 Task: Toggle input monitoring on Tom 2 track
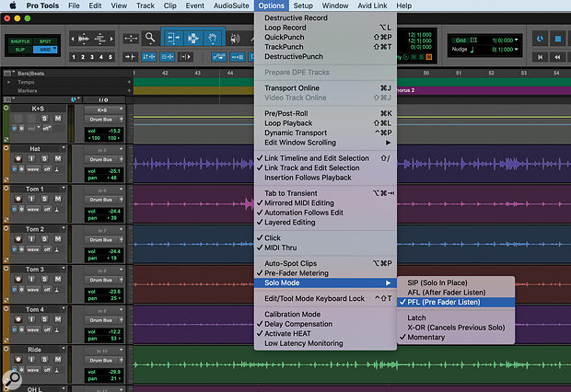(x=31, y=239)
